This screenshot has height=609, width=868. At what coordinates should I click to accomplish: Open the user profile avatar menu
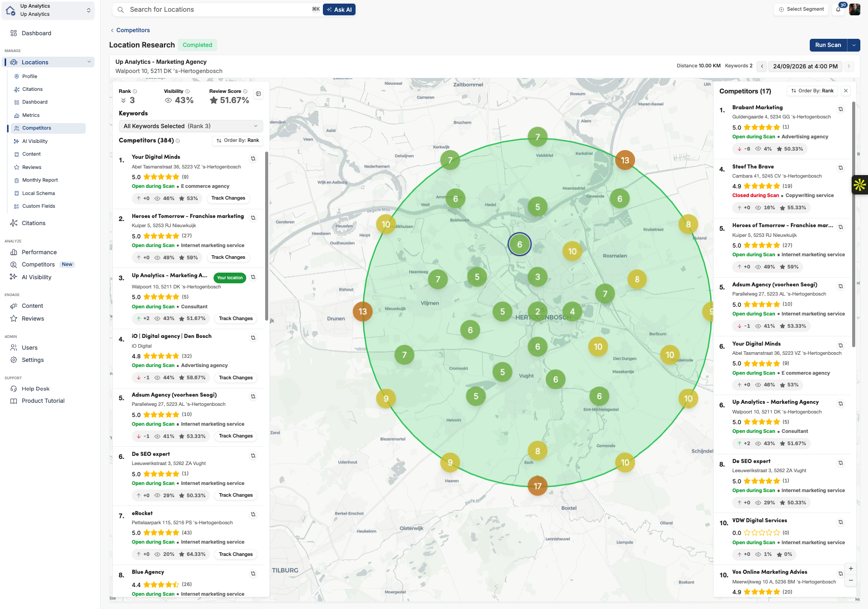point(854,9)
